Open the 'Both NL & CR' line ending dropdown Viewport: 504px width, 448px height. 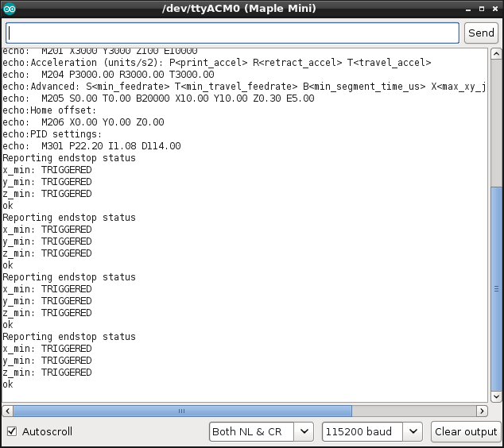[261, 431]
